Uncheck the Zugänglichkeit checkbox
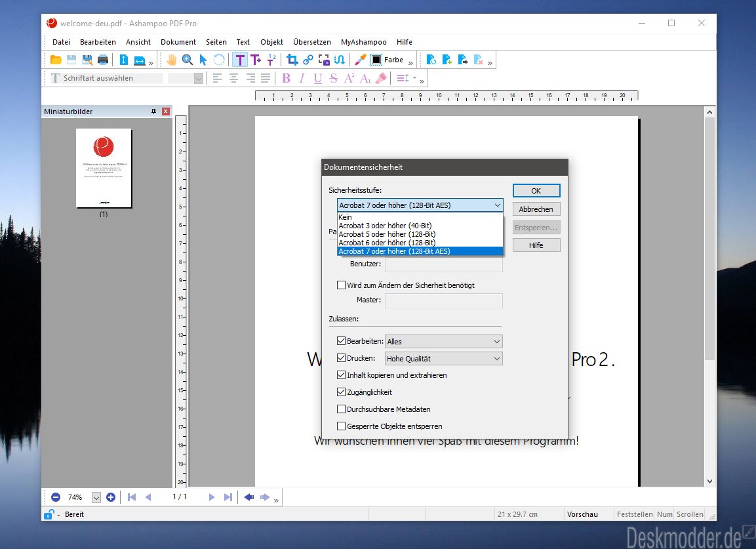756x549 pixels. [x=342, y=392]
